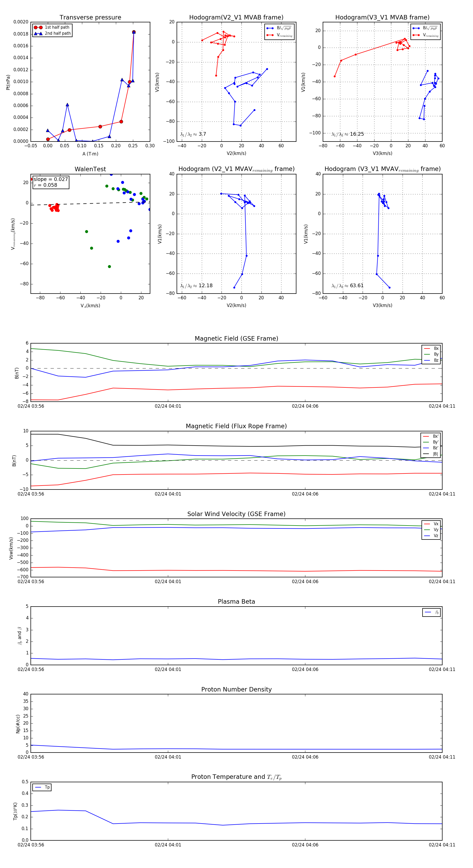473x868 pixels.
Task: Click the "Hodogram(V3_V1 MVAB frame)" title
Action: coord(382,18)
